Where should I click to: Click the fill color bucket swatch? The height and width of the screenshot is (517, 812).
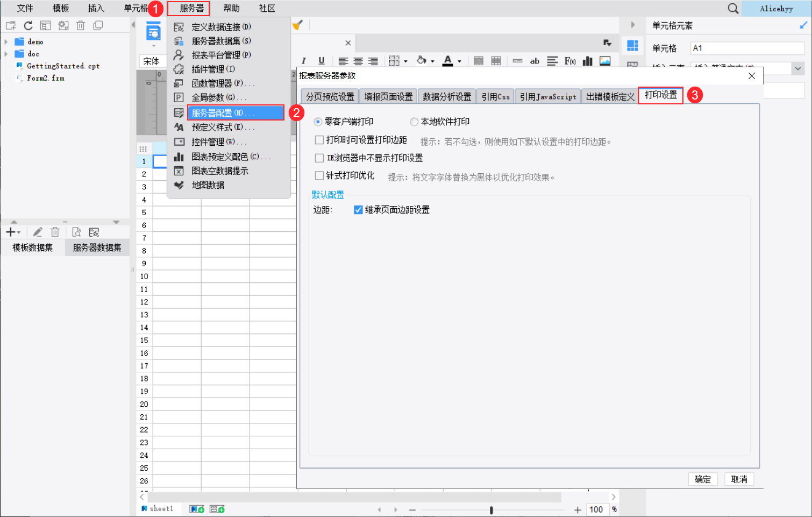pyautogui.click(x=422, y=60)
